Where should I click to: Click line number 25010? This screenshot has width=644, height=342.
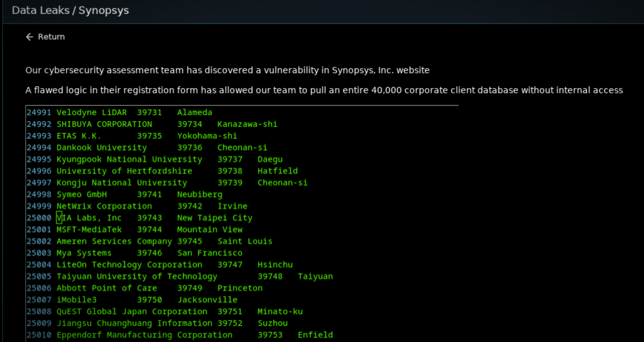click(x=39, y=335)
